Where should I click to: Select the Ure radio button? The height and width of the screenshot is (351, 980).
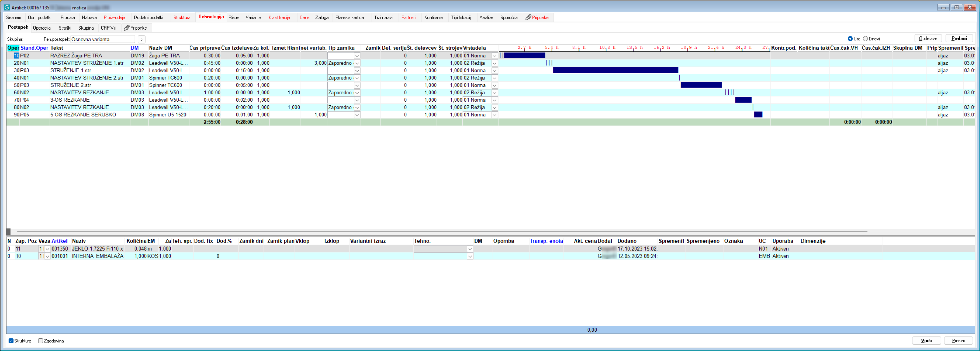pos(850,39)
